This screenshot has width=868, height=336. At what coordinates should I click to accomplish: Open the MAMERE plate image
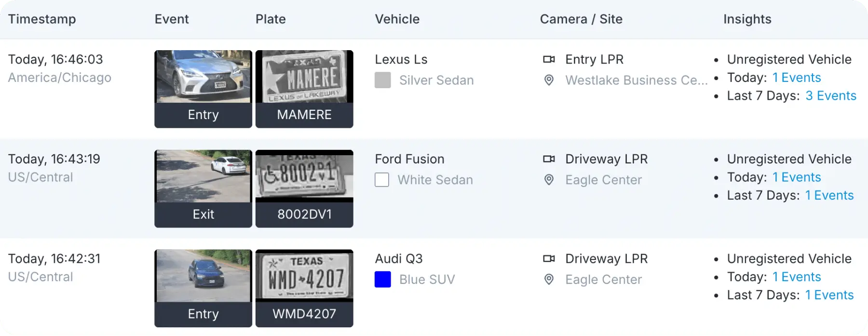point(304,77)
